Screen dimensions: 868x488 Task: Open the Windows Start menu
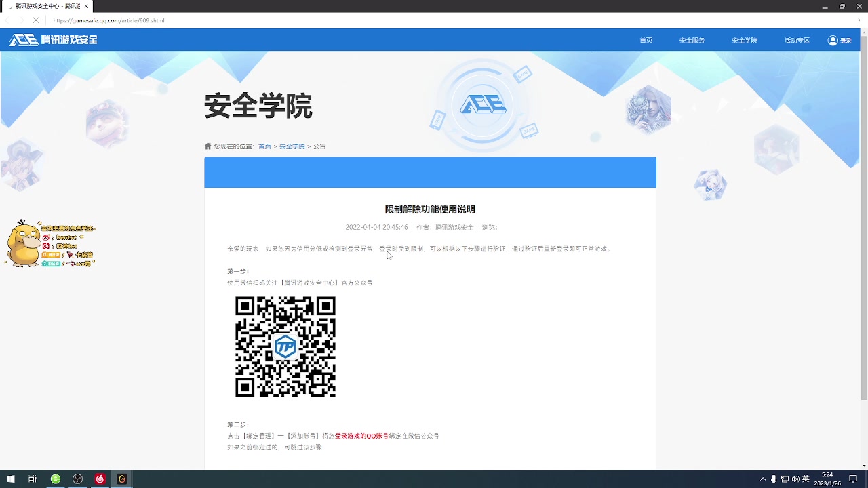click(11, 479)
